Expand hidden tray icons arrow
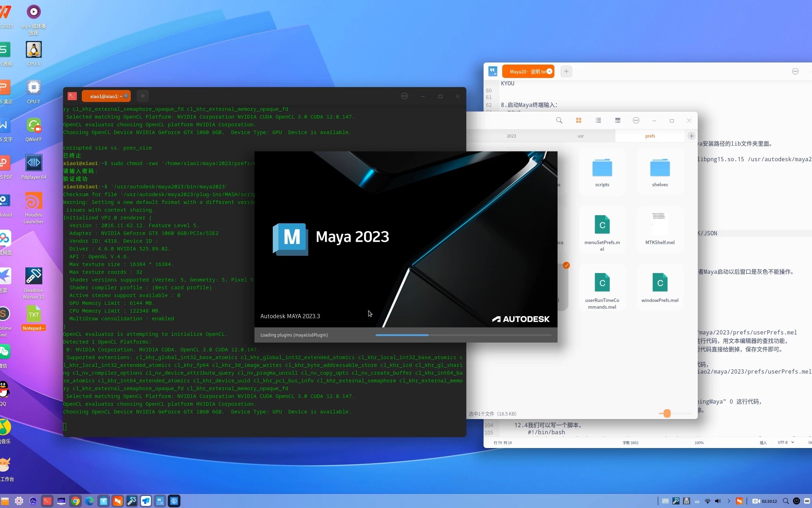812x508 pixels. click(728, 501)
